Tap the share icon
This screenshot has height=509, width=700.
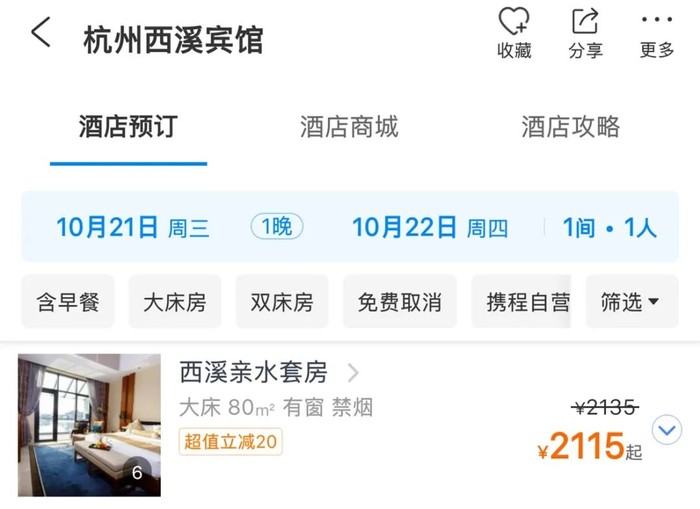coord(585,23)
